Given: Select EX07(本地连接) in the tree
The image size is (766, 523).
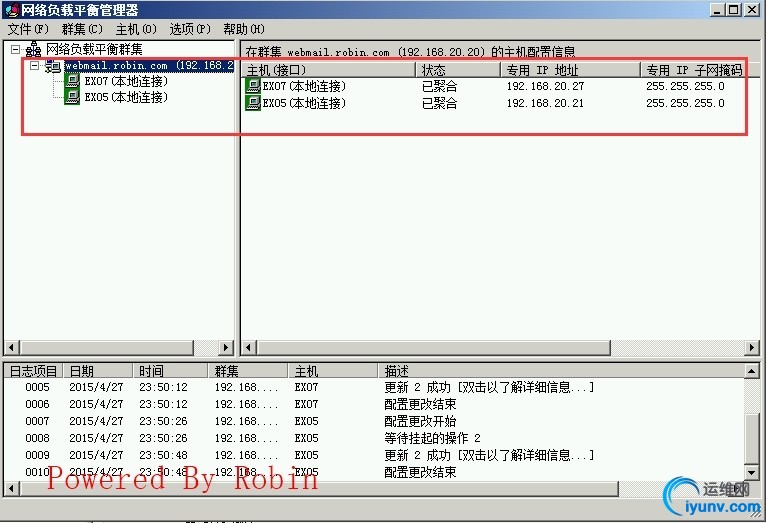Looking at the screenshot, I should point(126,81).
